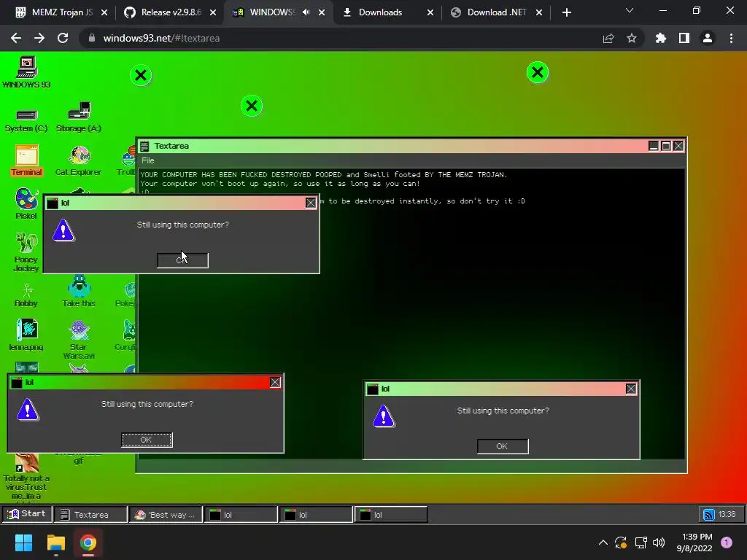Viewport: 747px width, 560px height.
Task: Select the Textarea taskbar button
Action: tap(90, 514)
